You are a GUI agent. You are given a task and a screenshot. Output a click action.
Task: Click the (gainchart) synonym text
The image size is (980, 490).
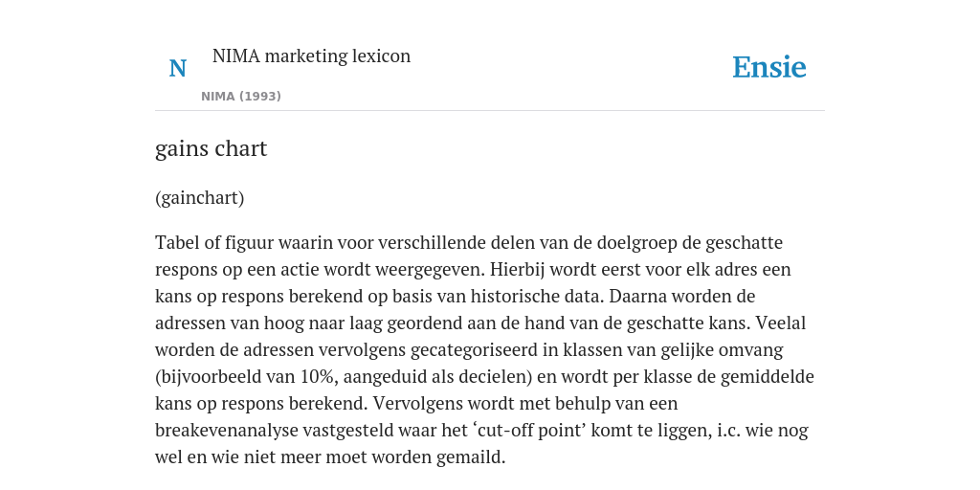(x=199, y=197)
